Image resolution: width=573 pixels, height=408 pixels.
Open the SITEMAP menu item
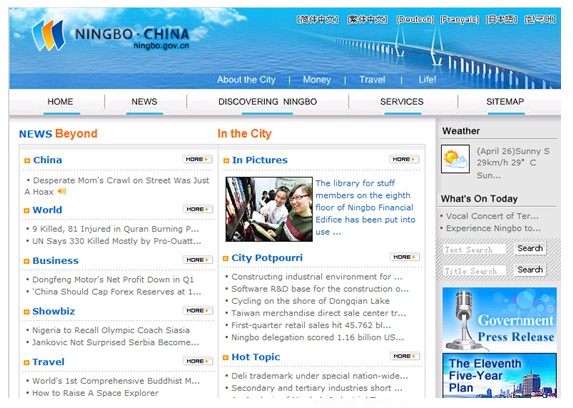505,102
